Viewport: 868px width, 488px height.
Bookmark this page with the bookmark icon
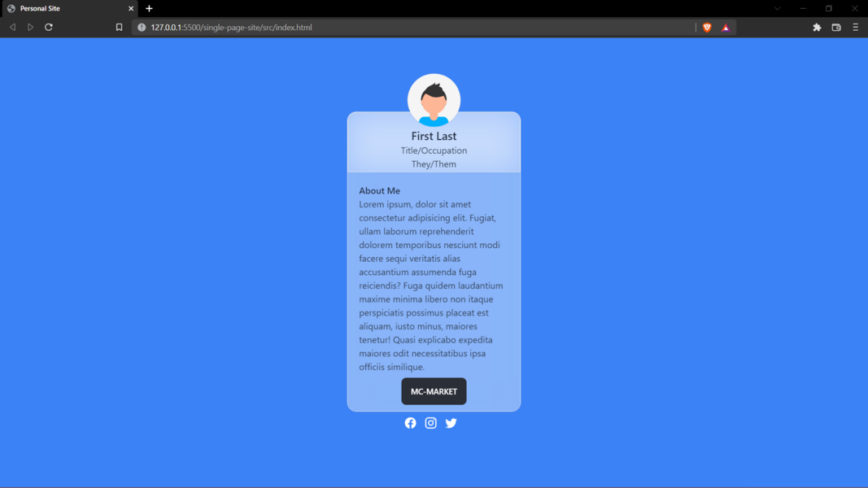pos(119,27)
